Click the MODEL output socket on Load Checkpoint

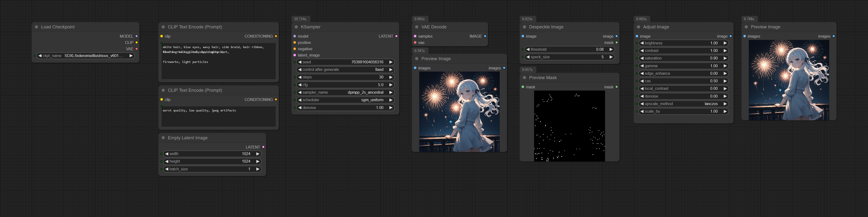tap(137, 36)
